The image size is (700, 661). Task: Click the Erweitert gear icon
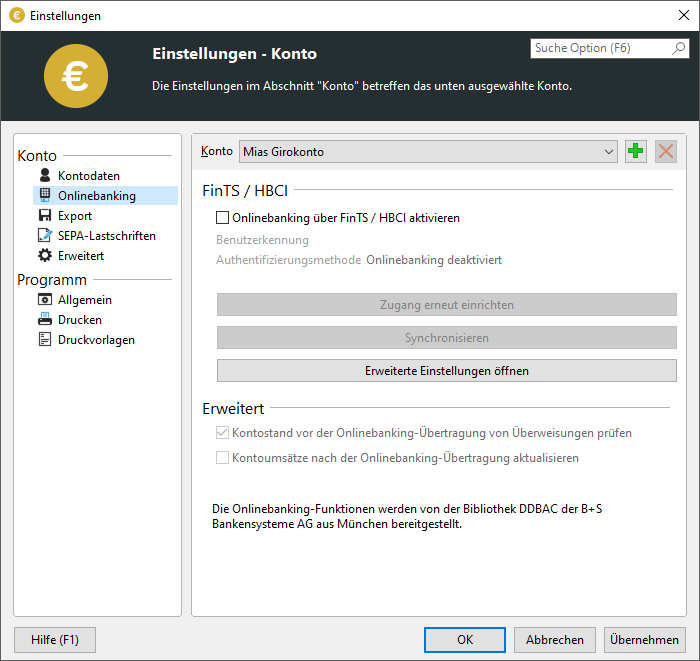click(x=45, y=255)
